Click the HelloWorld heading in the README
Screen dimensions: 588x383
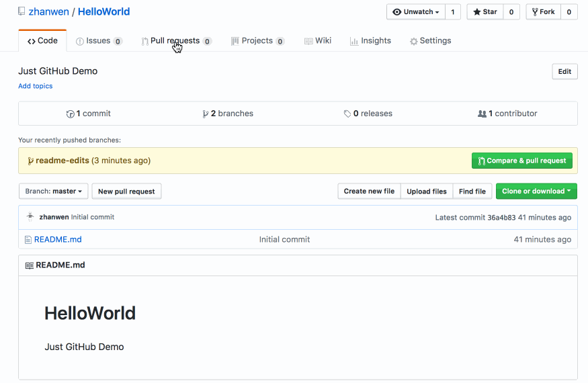[x=90, y=313]
